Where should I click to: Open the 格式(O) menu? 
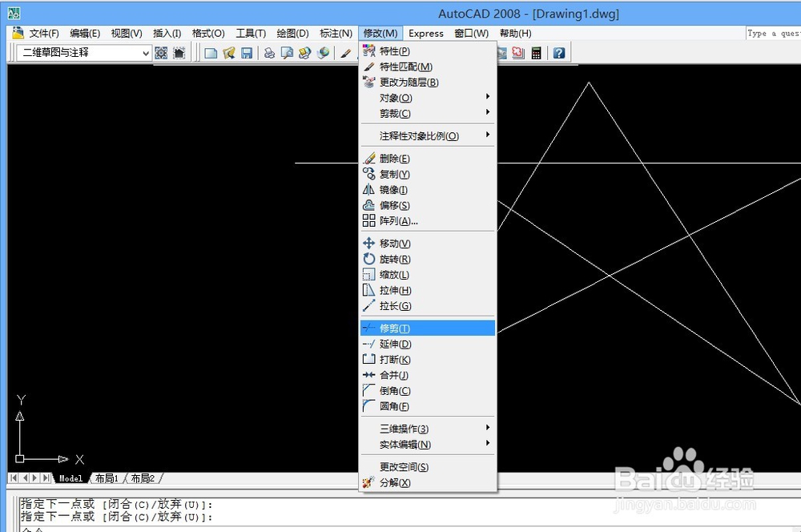(208, 33)
